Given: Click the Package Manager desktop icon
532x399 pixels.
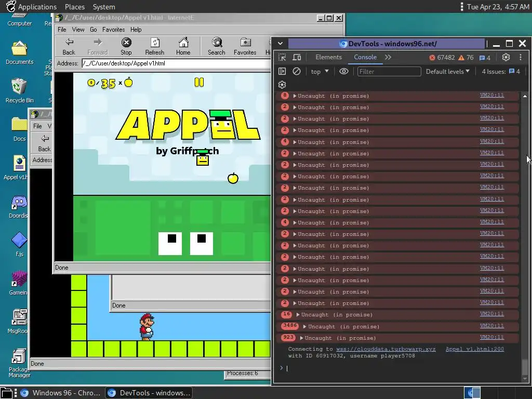Looking at the screenshot, I should [19, 363].
